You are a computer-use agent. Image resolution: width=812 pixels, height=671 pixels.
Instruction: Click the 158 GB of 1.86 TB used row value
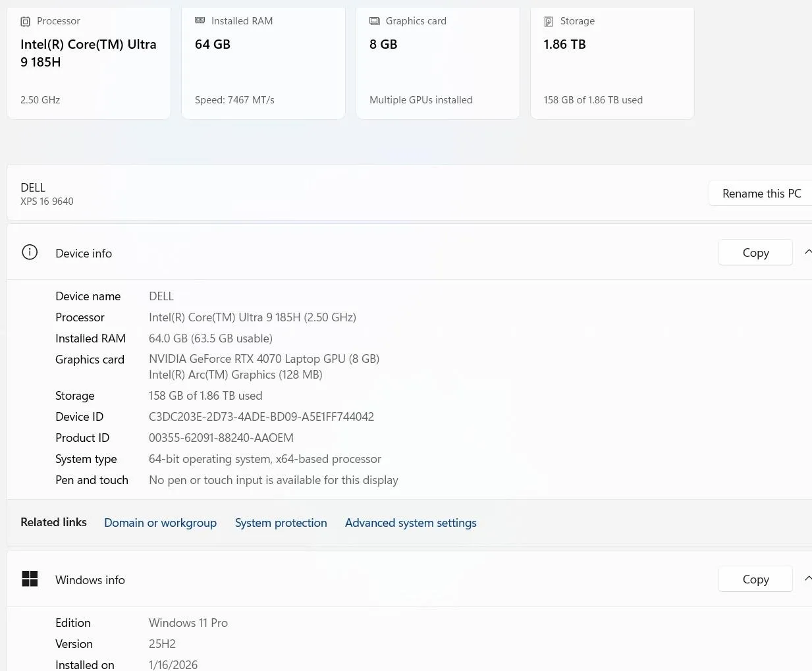pyautogui.click(x=205, y=396)
